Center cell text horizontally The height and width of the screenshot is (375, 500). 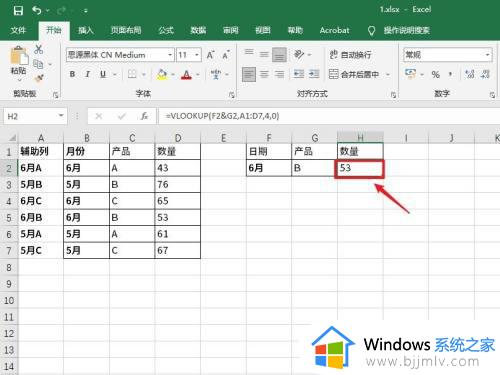[264, 74]
